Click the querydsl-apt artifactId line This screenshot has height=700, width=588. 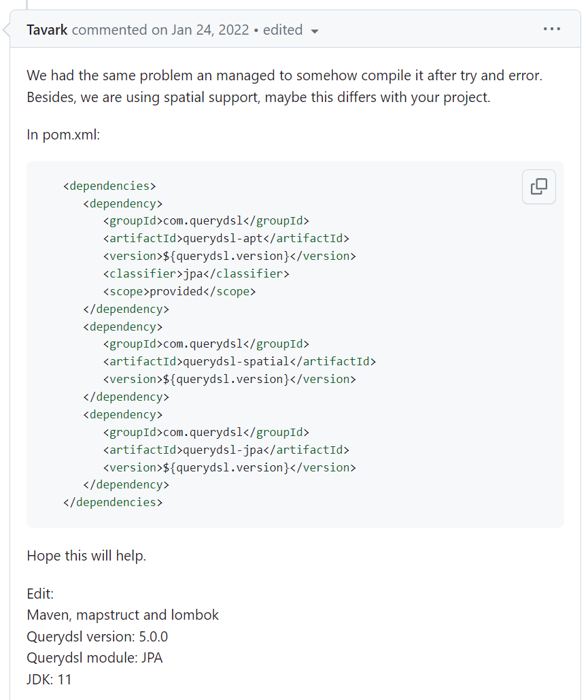pyautogui.click(x=226, y=238)
